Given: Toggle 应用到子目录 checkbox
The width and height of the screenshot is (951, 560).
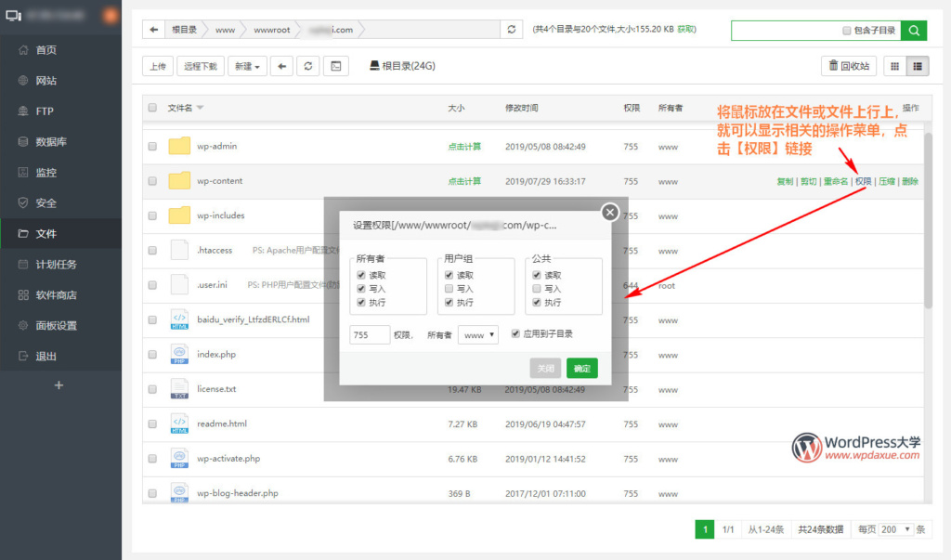Looking at the screenshot, I should pos(515,334).
